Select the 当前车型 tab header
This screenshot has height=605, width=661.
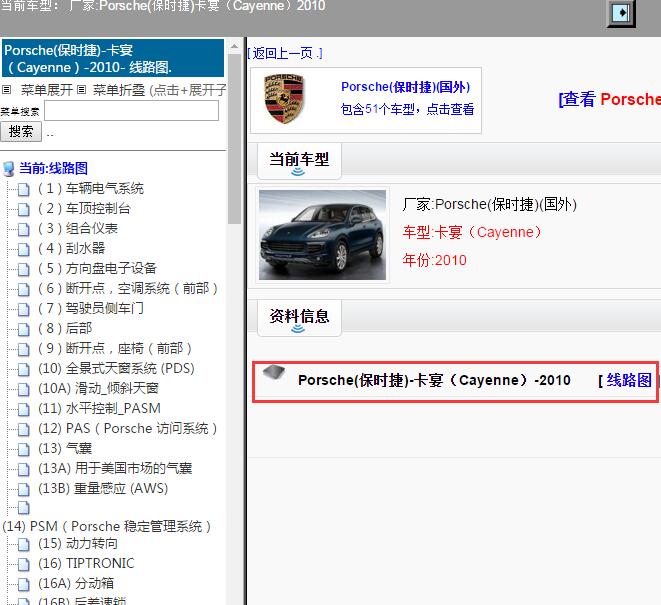[299, 161]
